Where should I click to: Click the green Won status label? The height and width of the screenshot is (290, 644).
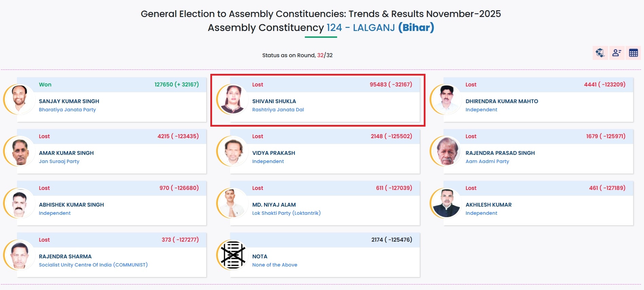45,85
